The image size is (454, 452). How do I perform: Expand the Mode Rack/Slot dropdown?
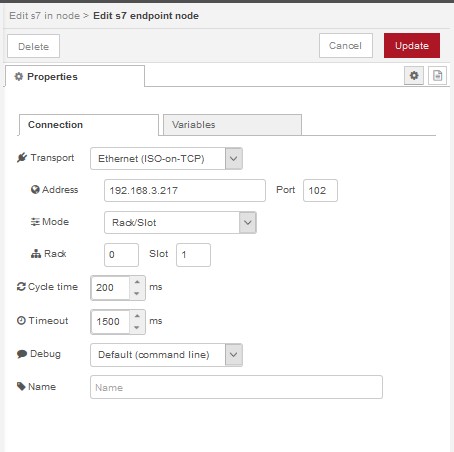coord(180,222)
